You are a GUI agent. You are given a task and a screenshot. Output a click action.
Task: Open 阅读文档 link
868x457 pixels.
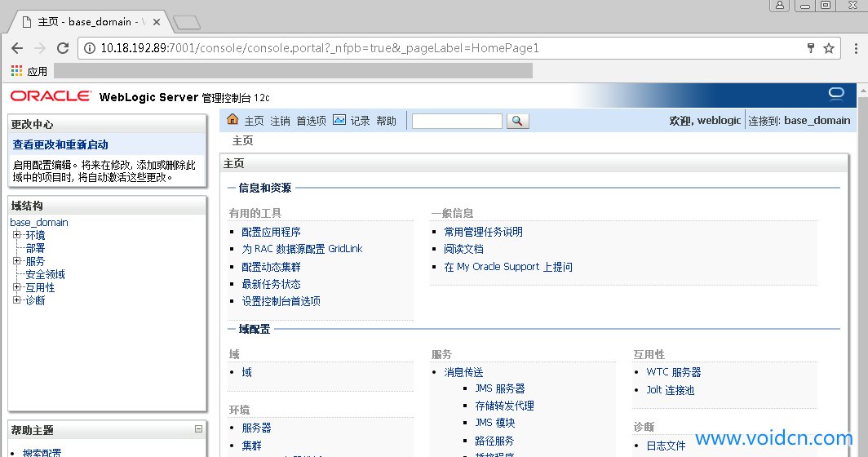pos(464,249)
